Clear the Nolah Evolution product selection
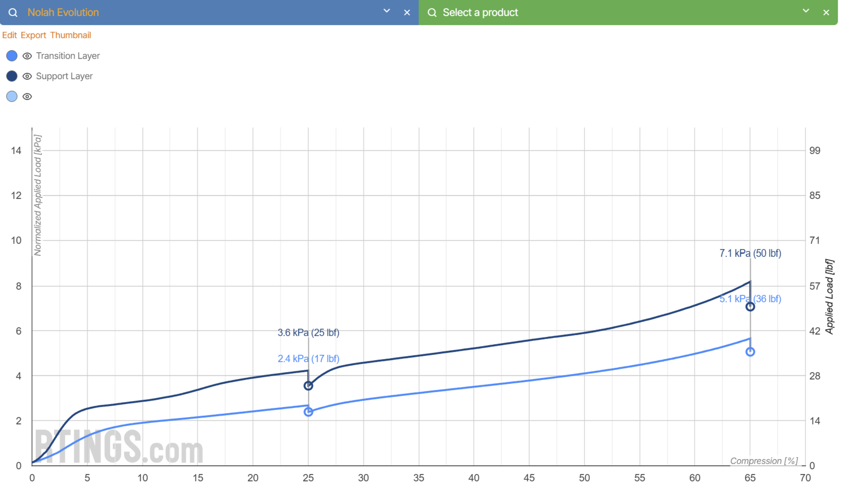Screen dimensions: 850x504 [407, 13]
